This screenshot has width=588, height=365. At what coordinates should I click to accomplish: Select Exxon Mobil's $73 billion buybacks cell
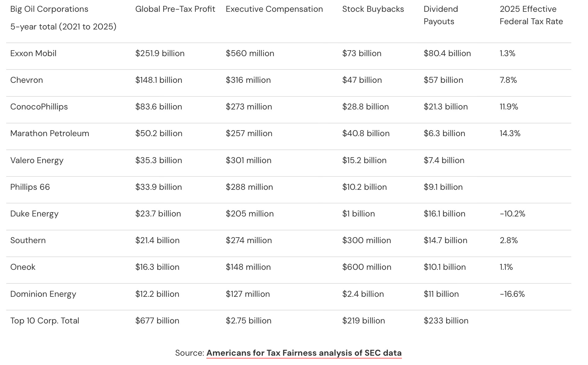(x=362, y=53)
